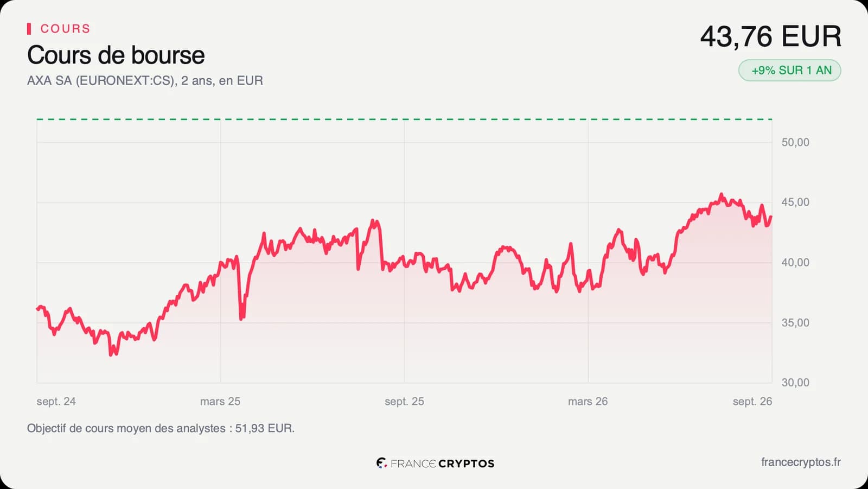Select the 'AXA SA (EURONEXT:CS), 2 ans, en EUR' subtitle
The height and width of the screenshot is (489, 868).
tap(145, 81)
